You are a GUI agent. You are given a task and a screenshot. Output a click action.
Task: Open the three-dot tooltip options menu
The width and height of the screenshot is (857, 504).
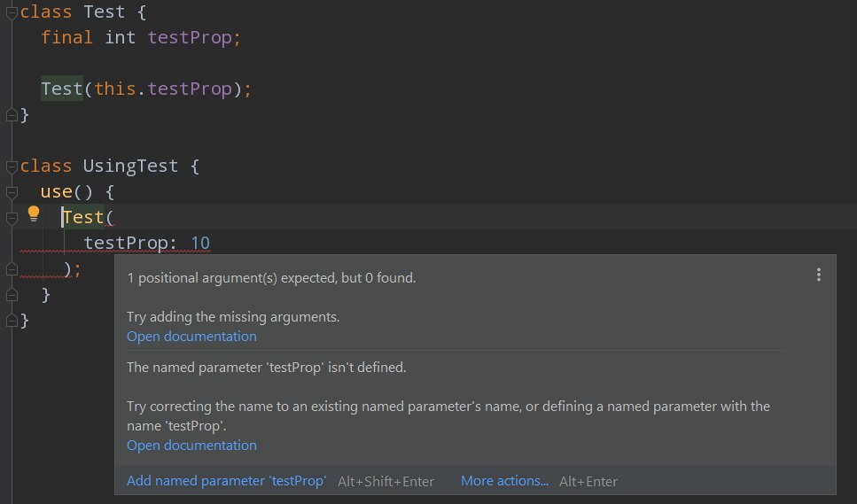pos(818,275)
